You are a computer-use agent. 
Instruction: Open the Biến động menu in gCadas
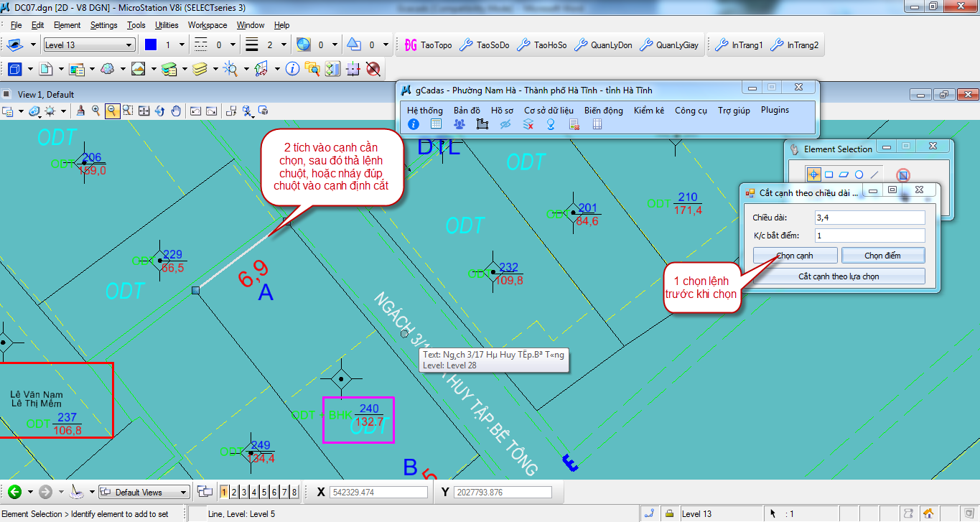coord(603,110)
